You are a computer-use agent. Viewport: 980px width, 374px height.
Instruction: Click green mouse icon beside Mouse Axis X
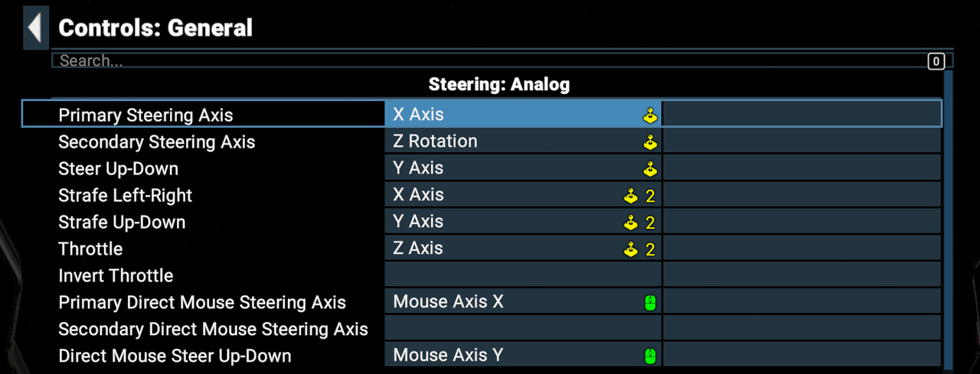pyautogui.click(x=650, y=303)
